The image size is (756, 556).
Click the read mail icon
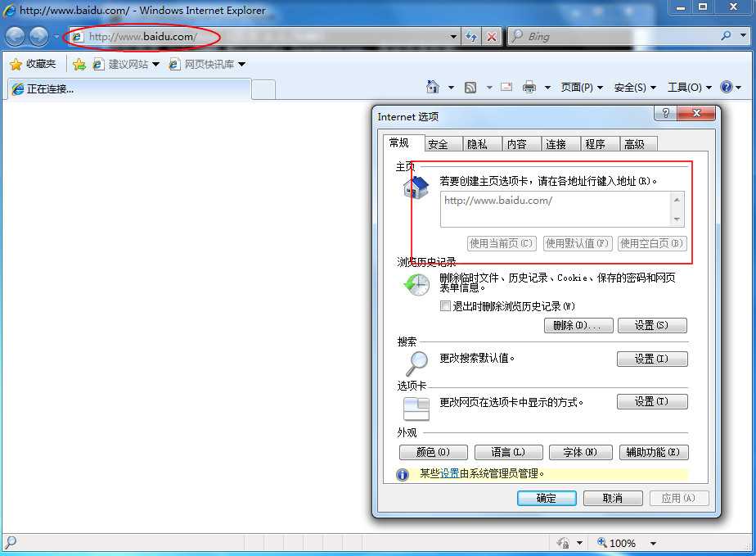[x=506, y=87]
